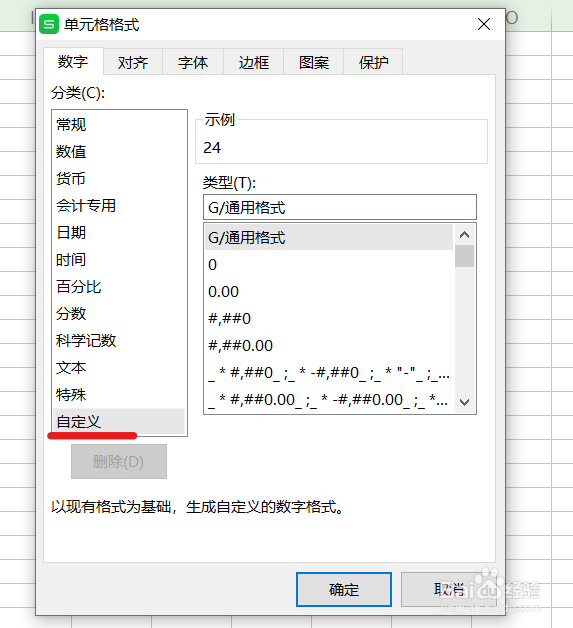Screen dimensions: 573x628
Task: Click the type list scrollbar thumb
Action: click(x=464, y=256)
